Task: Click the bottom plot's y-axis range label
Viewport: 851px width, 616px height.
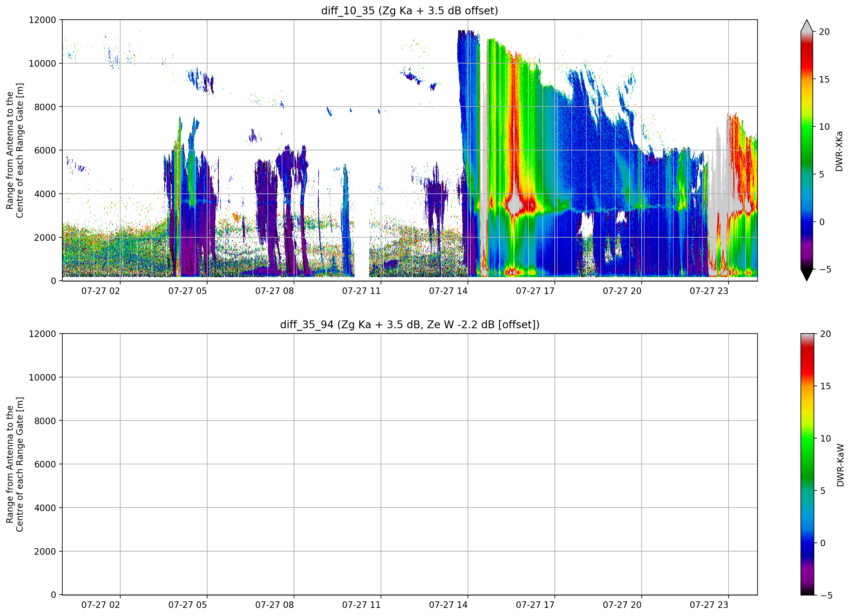Action: pos(15,464)
